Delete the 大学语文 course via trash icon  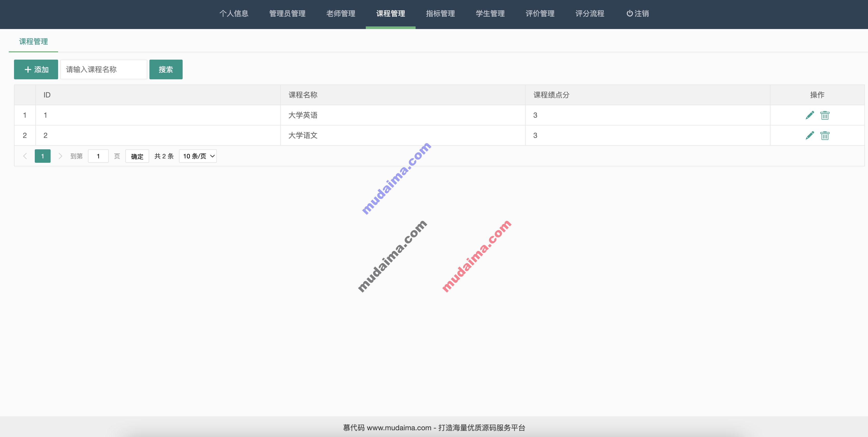824,135
